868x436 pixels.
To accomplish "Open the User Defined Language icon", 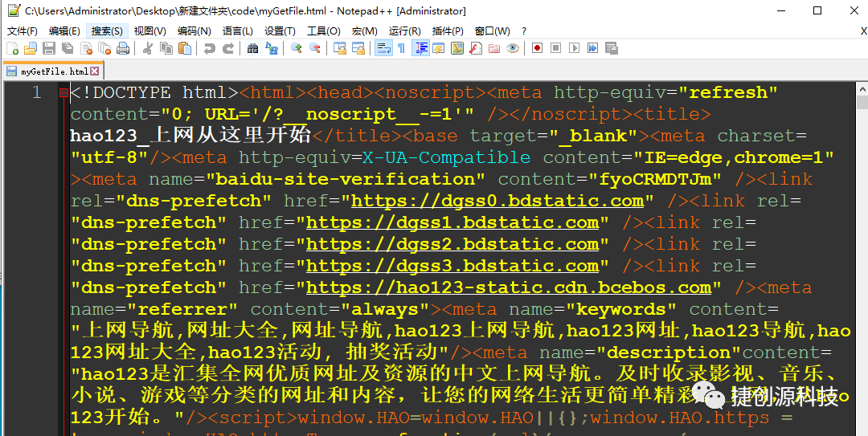I will tap(439, 48).
